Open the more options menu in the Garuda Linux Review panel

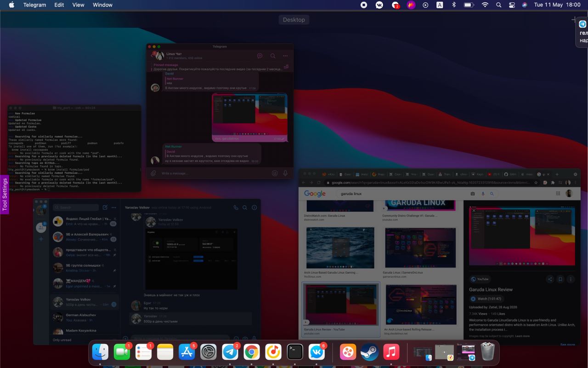pyautogui.click(x=571, y=279)
